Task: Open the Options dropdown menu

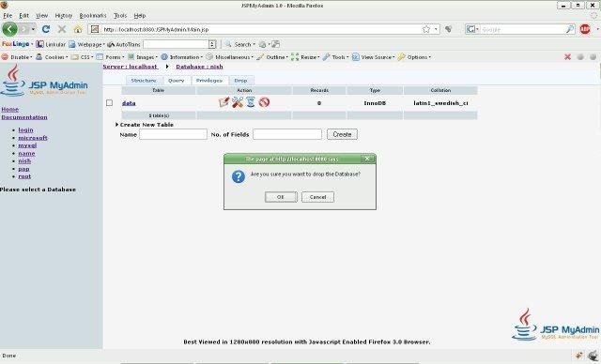Action: (x=414, y=57)
